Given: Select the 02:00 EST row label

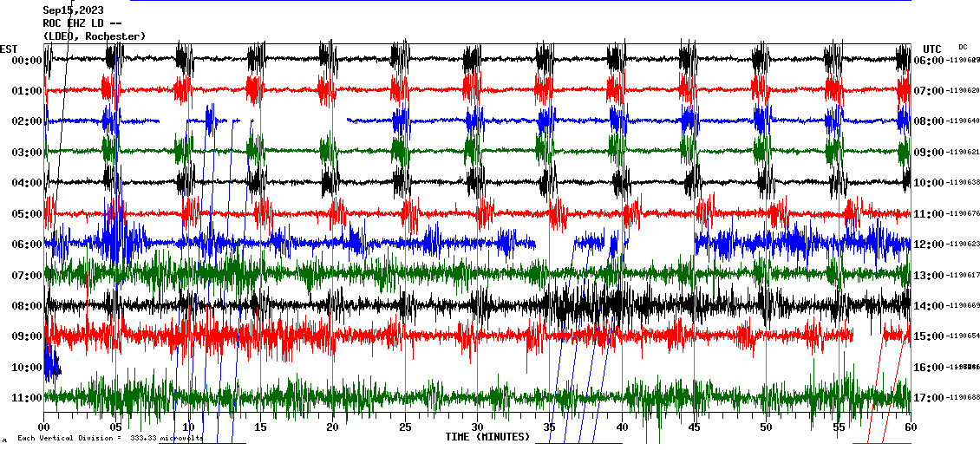Looking at the screenshot, I should (x=27, y=122).
